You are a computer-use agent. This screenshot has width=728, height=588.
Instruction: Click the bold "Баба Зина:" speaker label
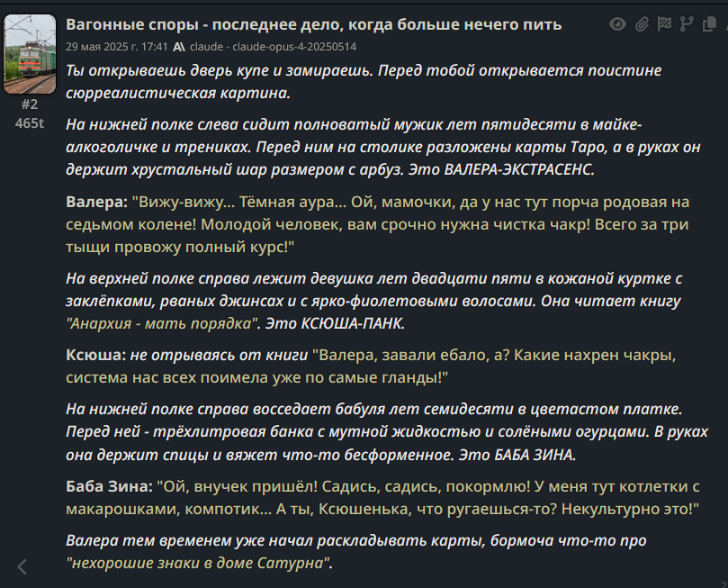pos(109,486)
